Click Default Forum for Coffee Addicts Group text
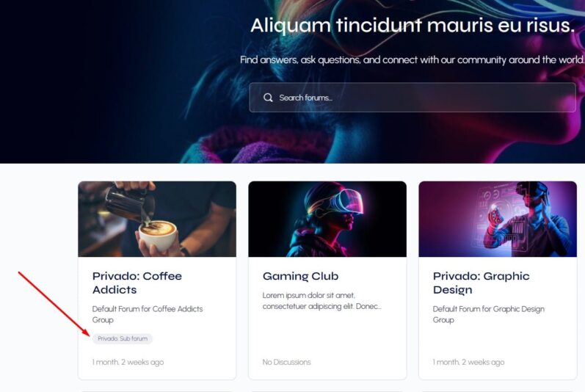 [x=148, y=314]
